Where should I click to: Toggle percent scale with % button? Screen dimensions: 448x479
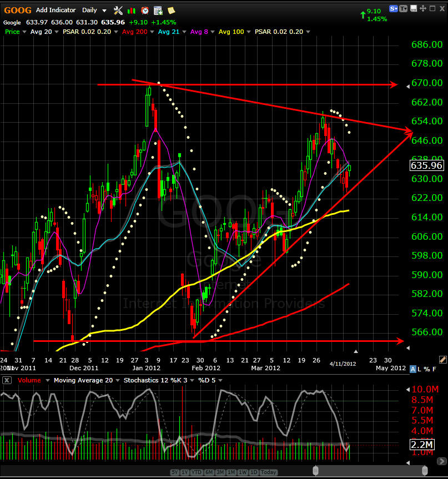(427, 369)
